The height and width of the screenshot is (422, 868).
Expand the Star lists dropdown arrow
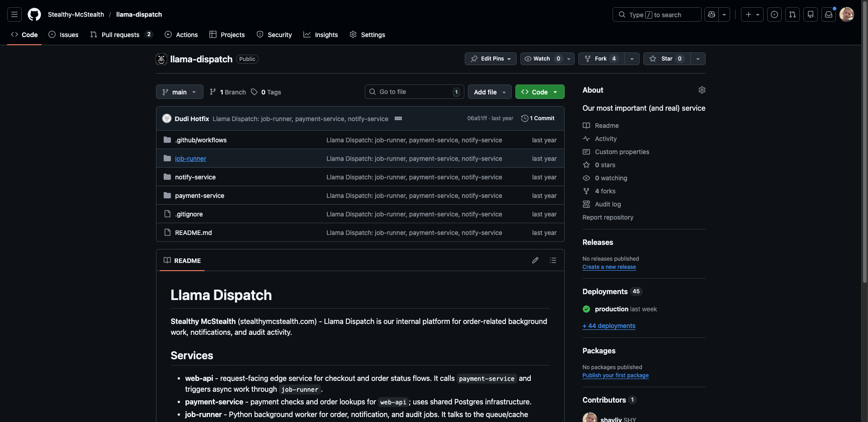coord(698,59)
